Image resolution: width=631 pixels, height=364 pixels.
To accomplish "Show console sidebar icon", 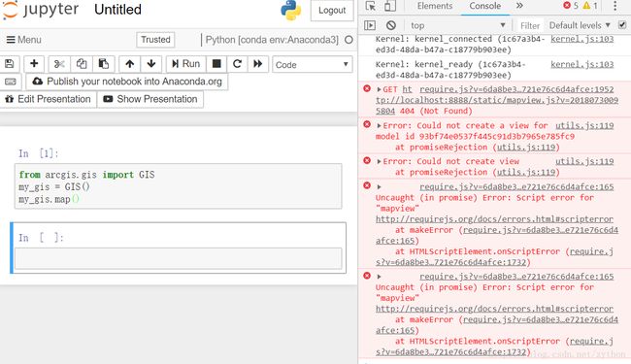I will tap(370, 25).
